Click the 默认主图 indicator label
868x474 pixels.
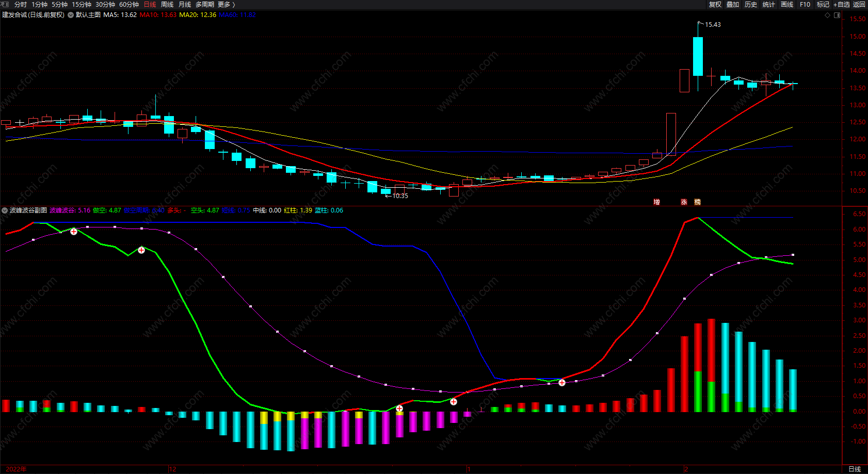(x=88, y=15)
